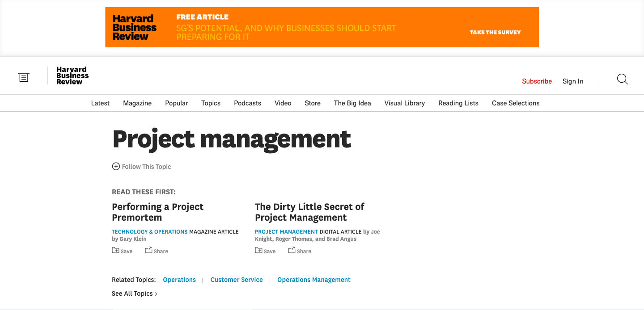Open the Topics navigation menu
Screen dimensions: 644x310
pos(211,103)
